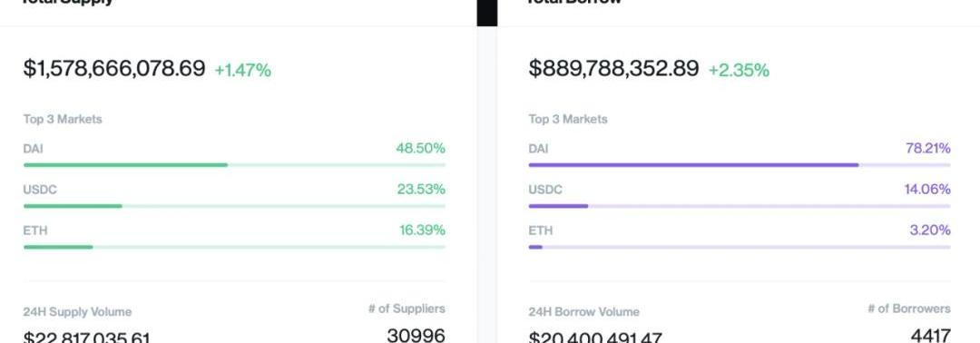Screen dimensions: 980x343
Task: Open the DAI borrow market label
Action: coord(538,149)
